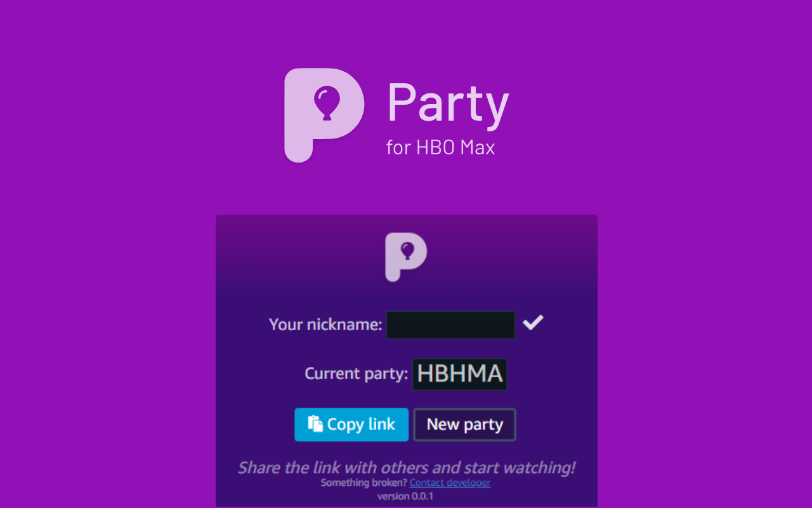This screenshot has height=508, width=812.
Task: Click the version 0.0.1 text
Action: tap(407, 496)
